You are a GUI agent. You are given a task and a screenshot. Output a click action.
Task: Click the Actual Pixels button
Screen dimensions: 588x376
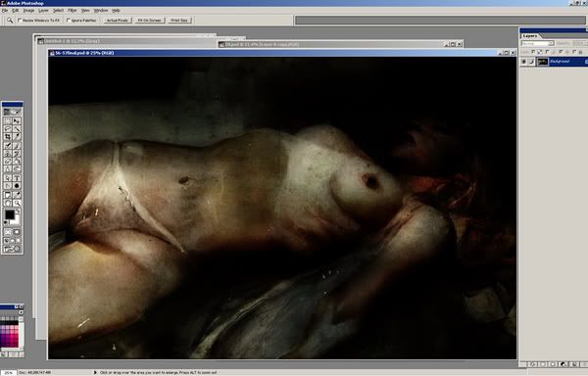point(118,21)
